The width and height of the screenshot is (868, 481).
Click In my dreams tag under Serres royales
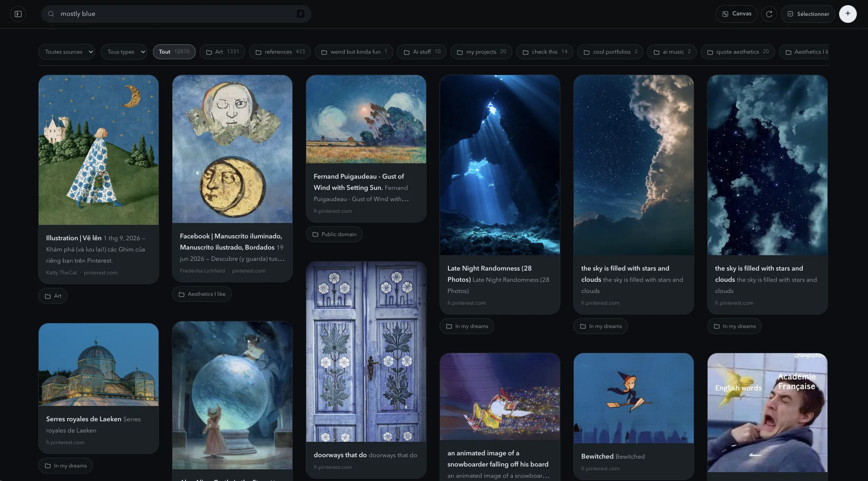pyautogui.click(x=65, y=466)
